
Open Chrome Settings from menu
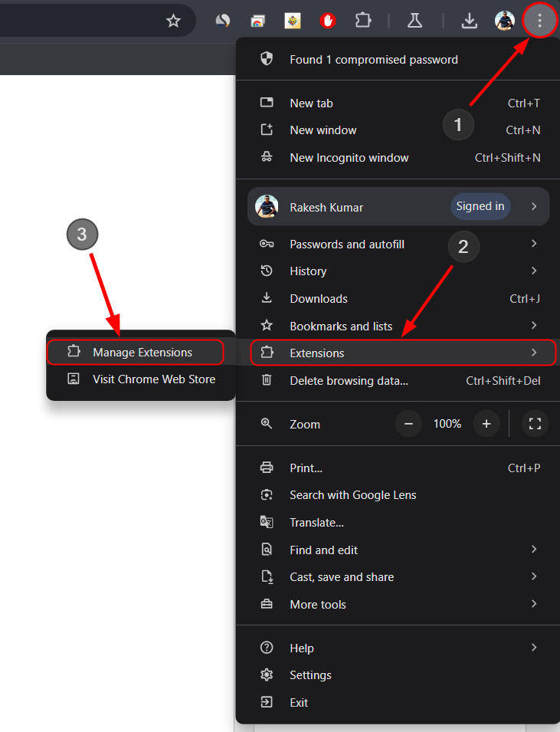pos(310,675)
